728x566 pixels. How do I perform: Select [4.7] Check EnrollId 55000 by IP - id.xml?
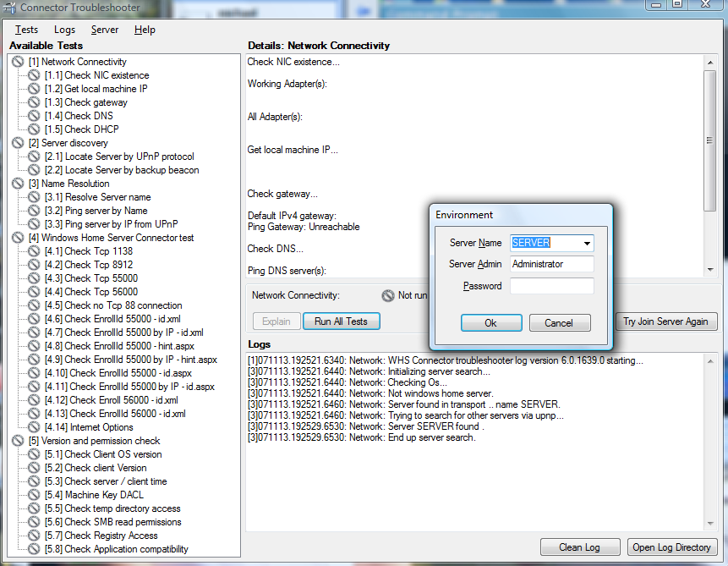tap(124, 332)
